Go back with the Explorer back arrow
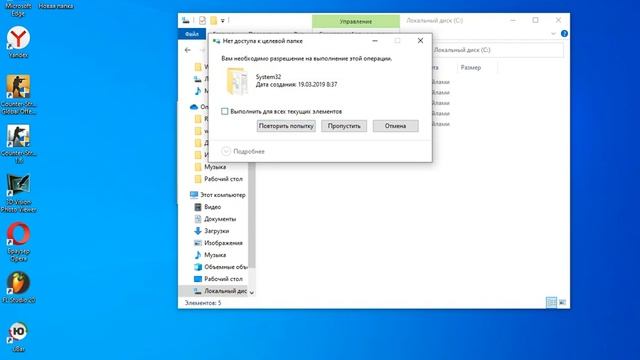Viewport: 640px width, 360px height. tap(188, 50)
